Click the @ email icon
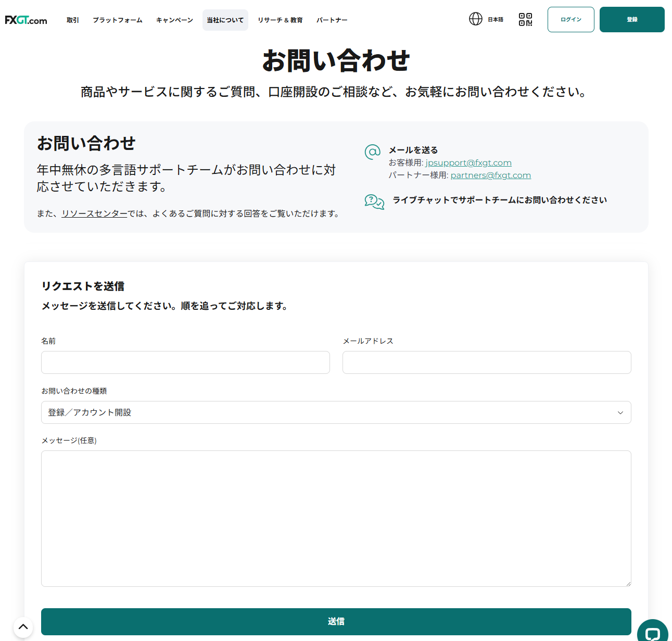 (x=373, y=152)
